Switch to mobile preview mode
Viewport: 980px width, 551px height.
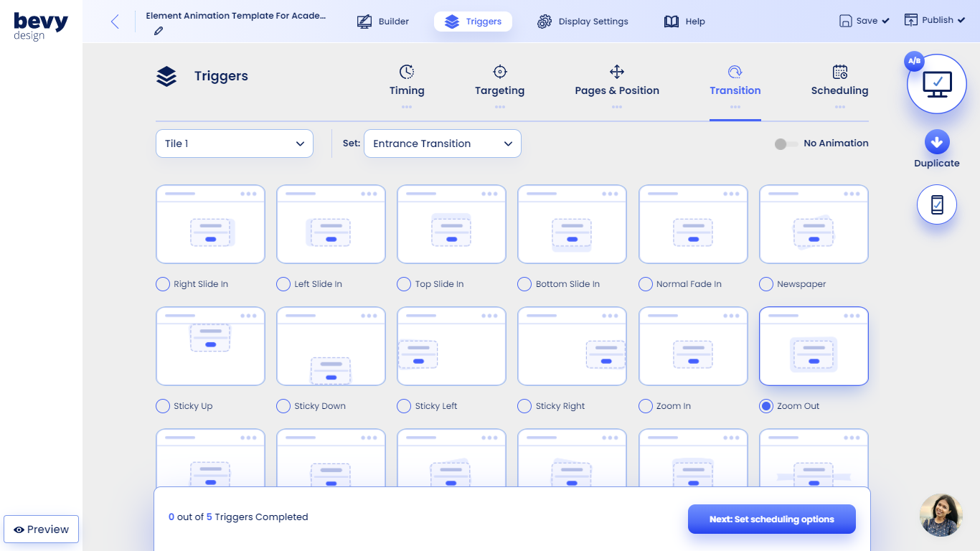pos(936,204)
